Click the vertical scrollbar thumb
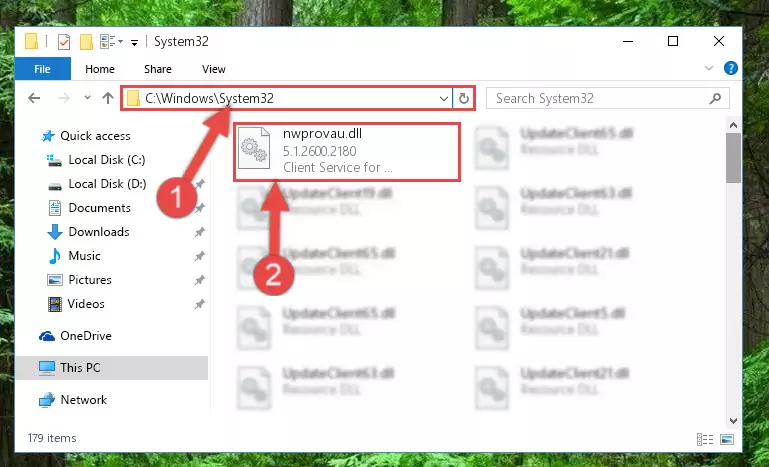The image size is (769, 467). tap(733, 158)
